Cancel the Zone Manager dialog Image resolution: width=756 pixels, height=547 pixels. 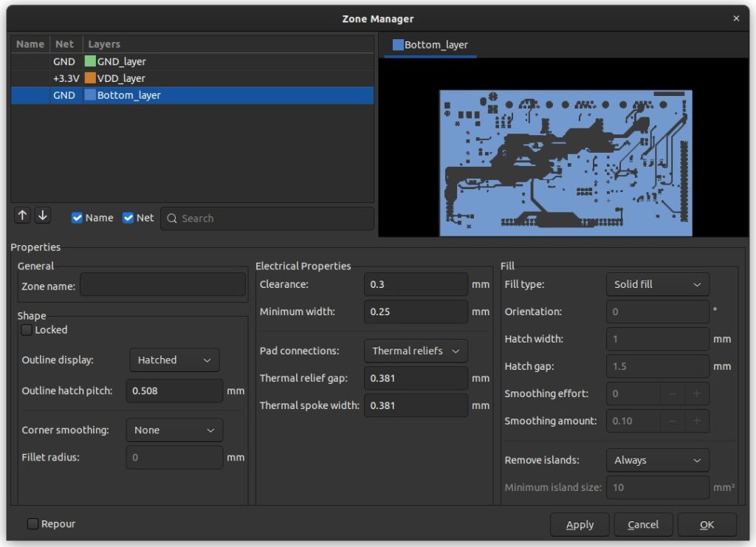click(643, 524)
